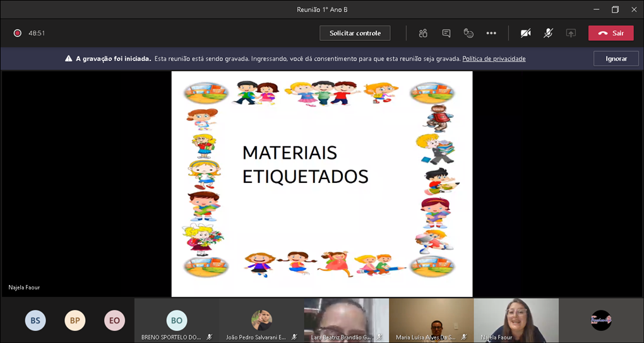Open the meeting chat
Screen dimensions: 644x343
click(446, 33)
